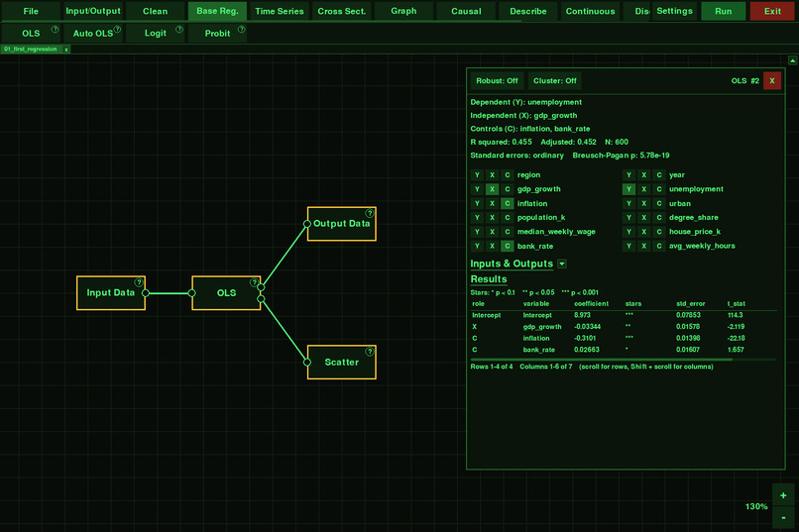The width and height of the screenshot is (799, 532).
Task: Set avg_weekly_hours as independent X
Action: (644, 247)
